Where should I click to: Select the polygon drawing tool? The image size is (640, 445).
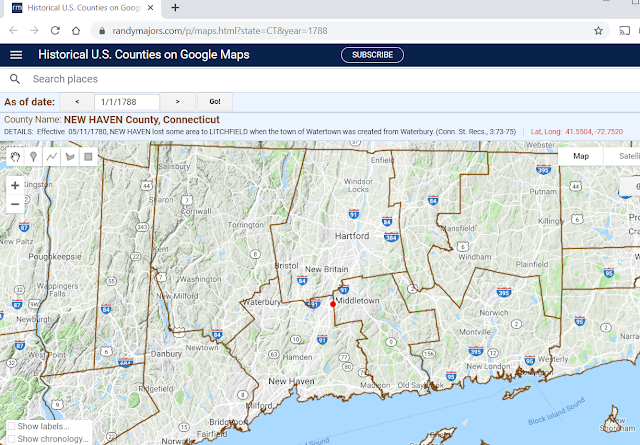coord(70,157)
